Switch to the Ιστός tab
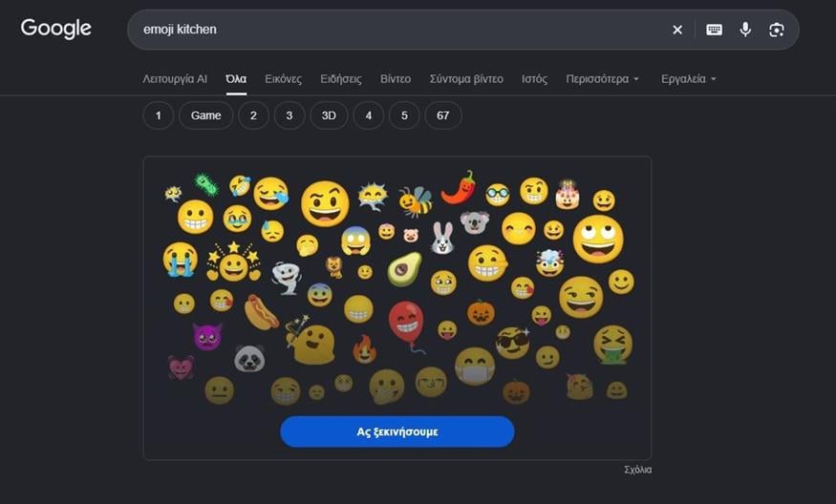This screenshot has height=504, width=836. 534,79
